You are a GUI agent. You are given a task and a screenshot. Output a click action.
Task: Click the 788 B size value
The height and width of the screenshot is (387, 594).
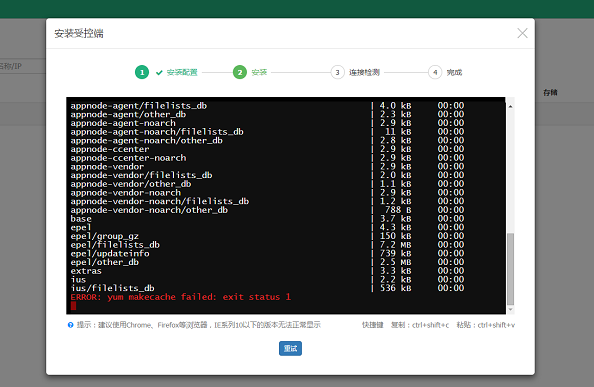[398, 210]
